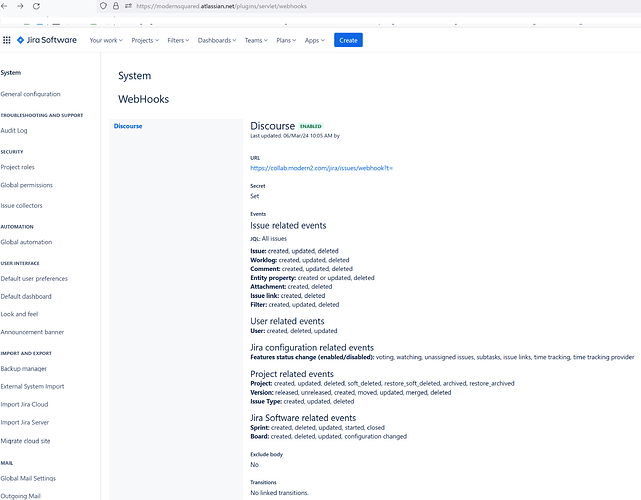Expand the Apps dropdown menu

click(x=315, y=40)
